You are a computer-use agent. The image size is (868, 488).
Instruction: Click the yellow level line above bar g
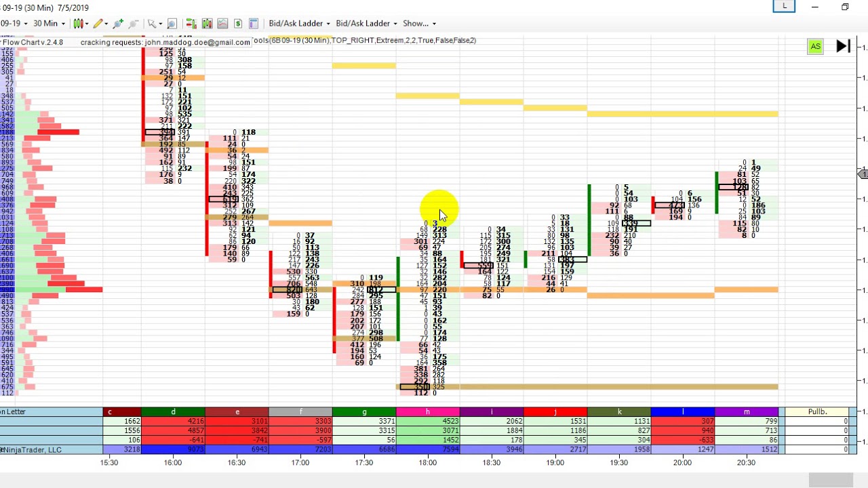pyautogui.click(x=364, y=66)
